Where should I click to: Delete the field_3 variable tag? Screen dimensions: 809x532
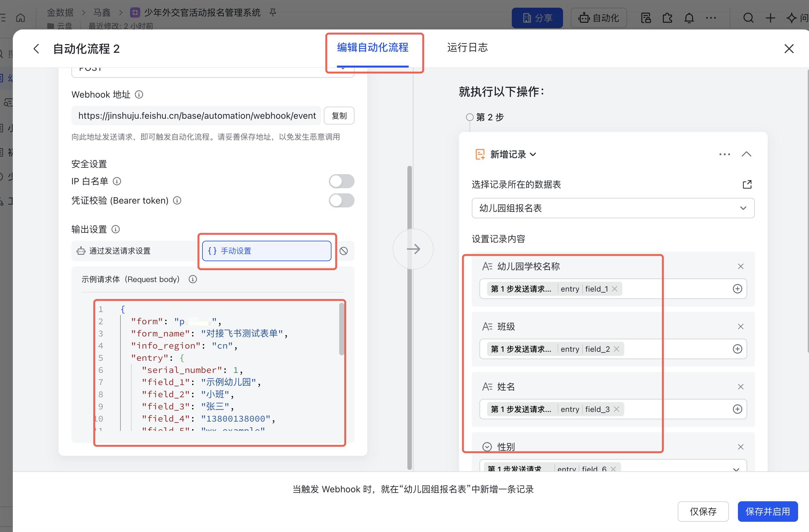point(616,409)
